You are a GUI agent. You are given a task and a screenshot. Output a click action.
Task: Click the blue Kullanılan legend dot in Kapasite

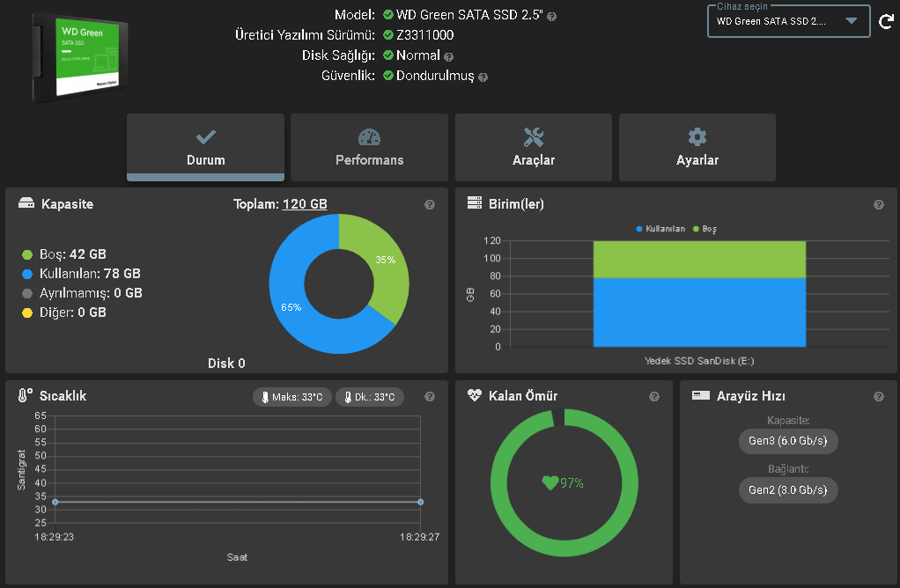pos(27,275)
